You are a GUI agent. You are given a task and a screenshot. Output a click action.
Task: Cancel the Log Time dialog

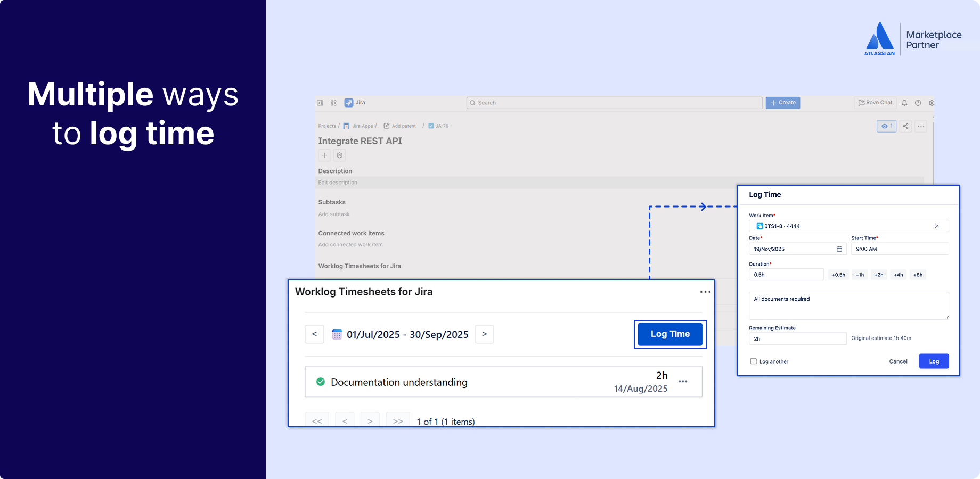tap(898, 361)
